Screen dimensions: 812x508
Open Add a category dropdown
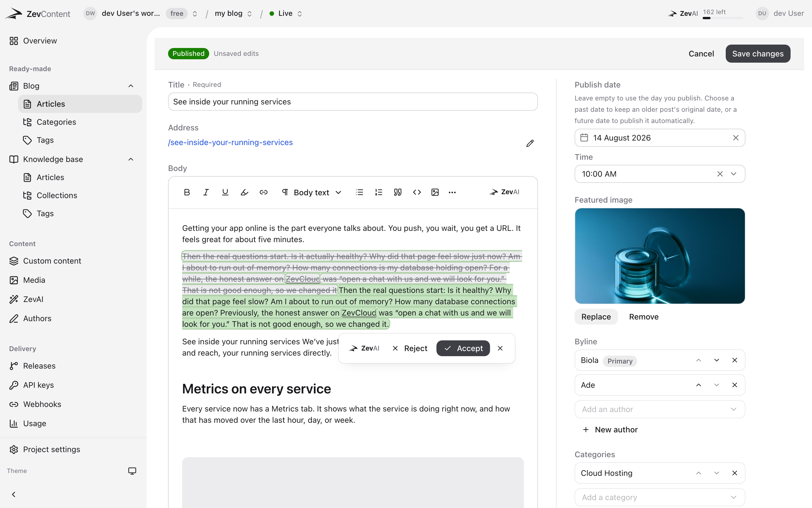coord(660,497)
